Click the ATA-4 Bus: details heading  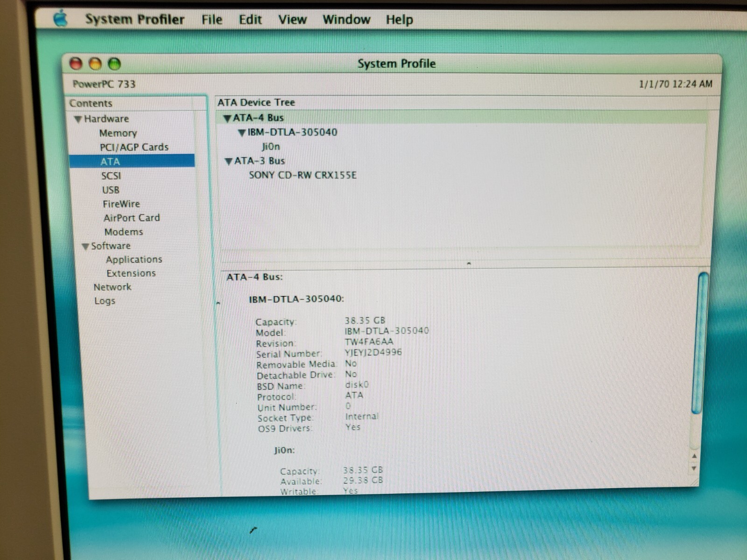point(254,277)
